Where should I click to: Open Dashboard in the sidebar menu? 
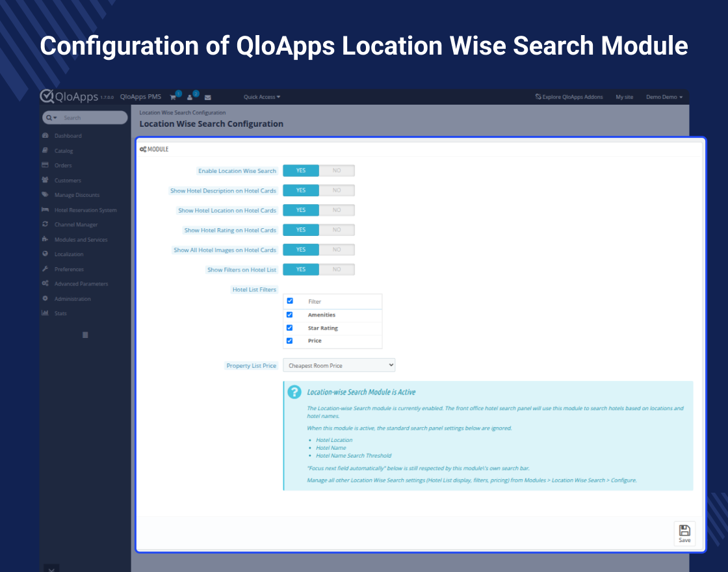pos(68,136)
